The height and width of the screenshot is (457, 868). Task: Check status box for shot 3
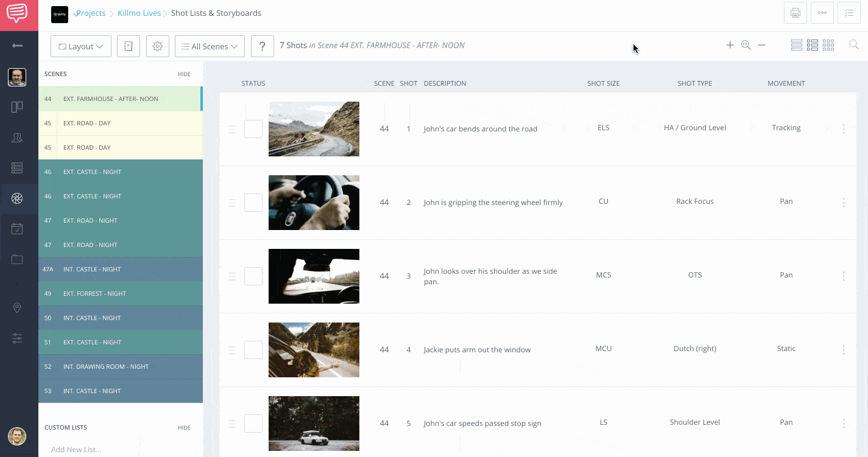click(x=253, y=276)
